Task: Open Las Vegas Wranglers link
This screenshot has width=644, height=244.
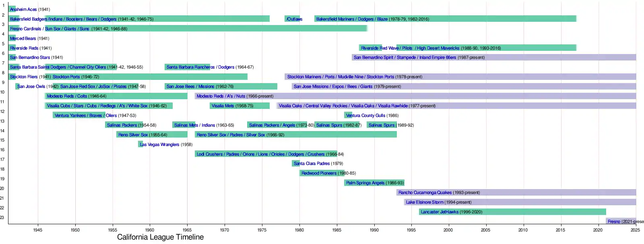Action: coord(159,144)
